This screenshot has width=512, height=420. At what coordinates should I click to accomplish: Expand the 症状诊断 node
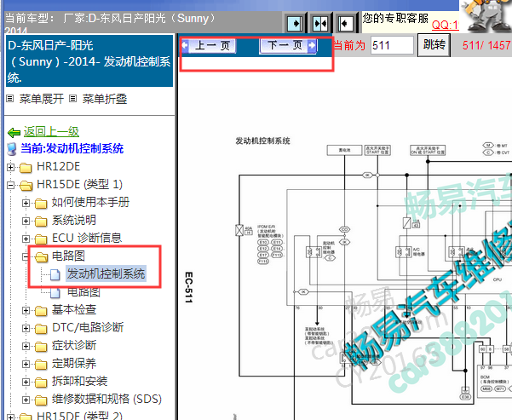click(26, 346)
